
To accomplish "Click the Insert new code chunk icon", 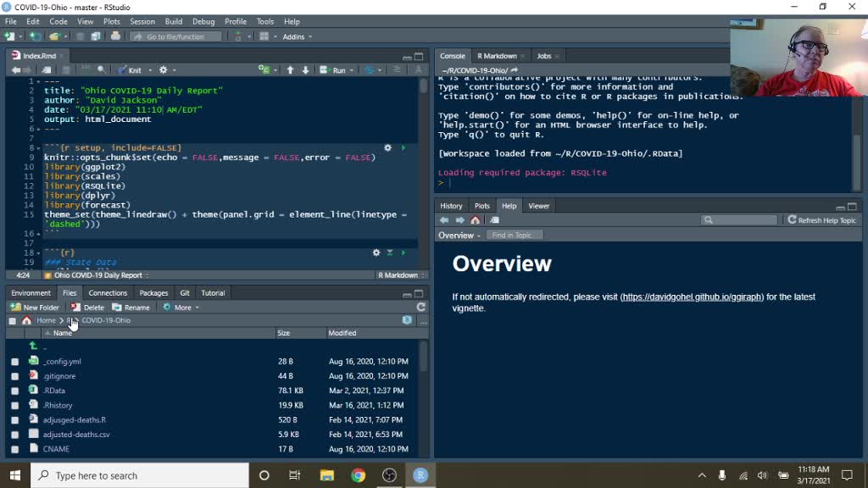I will point(264,70).
